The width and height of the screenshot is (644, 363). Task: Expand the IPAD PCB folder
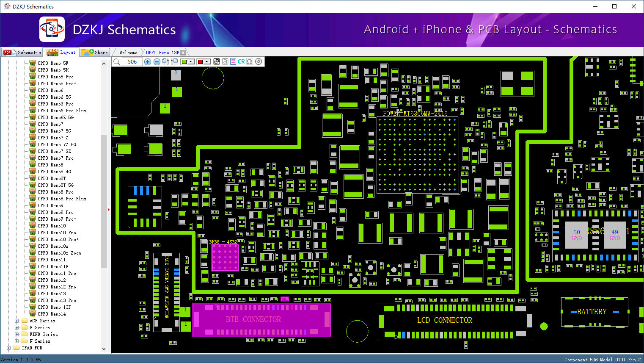pyautogui.click(x=9, y=348)
